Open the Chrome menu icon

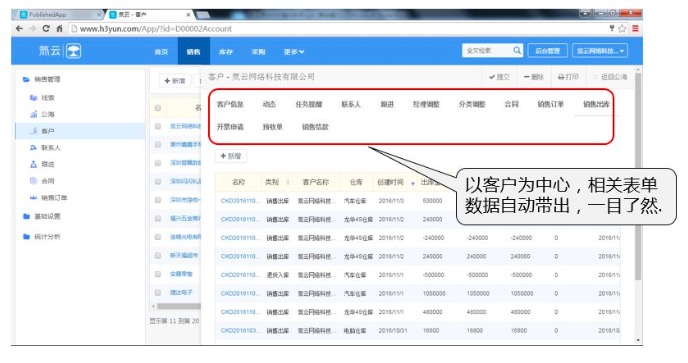(635, 29)
